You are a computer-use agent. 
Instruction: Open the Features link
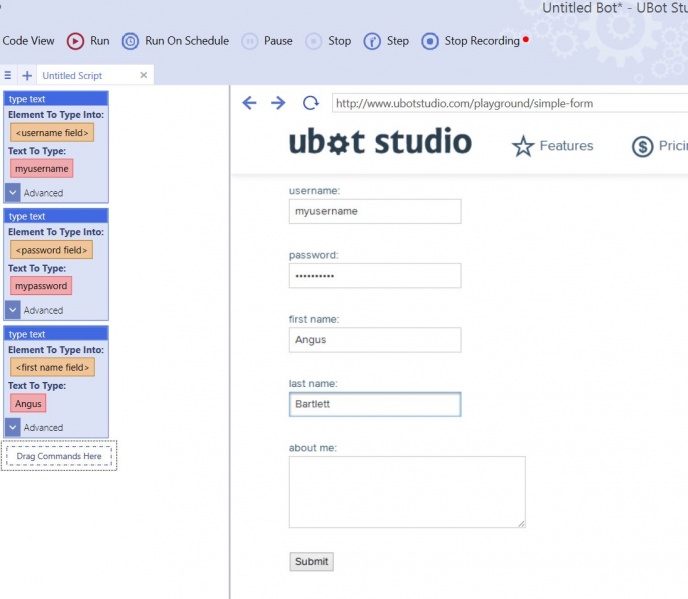pos(566,146)
